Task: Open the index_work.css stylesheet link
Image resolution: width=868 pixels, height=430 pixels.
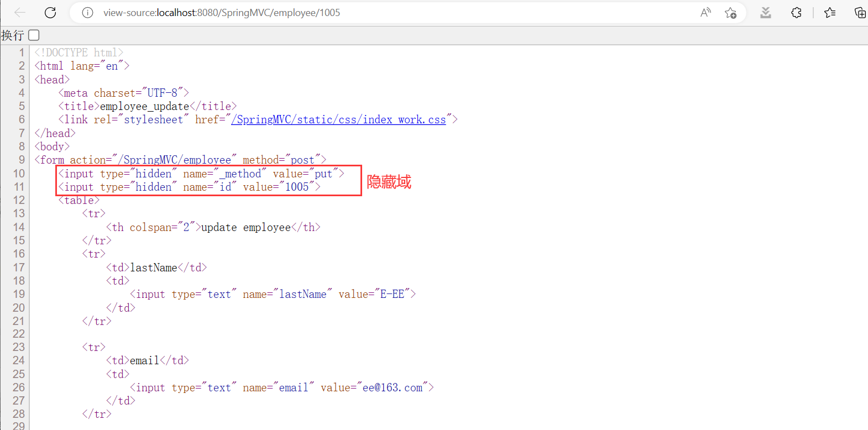Action: click(338, 119)
